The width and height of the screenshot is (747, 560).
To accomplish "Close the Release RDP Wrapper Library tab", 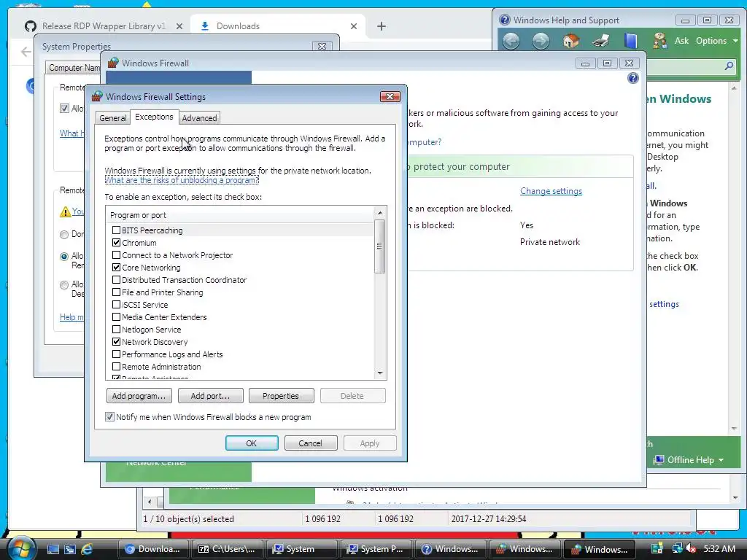I will [x=179, y=26].
